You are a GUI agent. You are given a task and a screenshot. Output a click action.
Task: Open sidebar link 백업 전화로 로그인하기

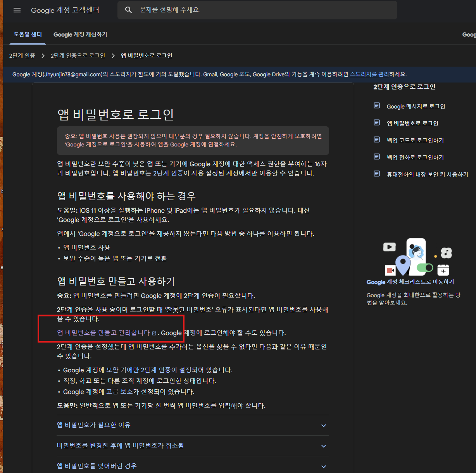(415, 157)
